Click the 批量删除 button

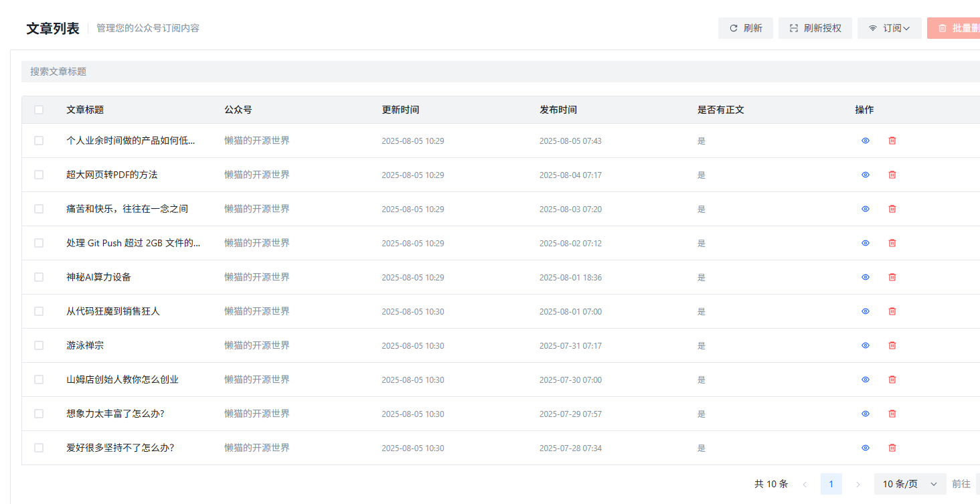tap(953, 28)
